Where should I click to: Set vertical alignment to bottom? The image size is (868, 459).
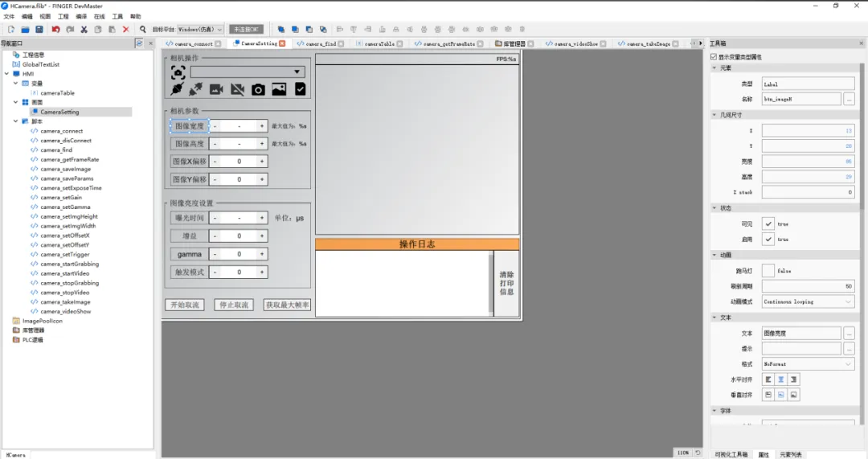point(793,395)
